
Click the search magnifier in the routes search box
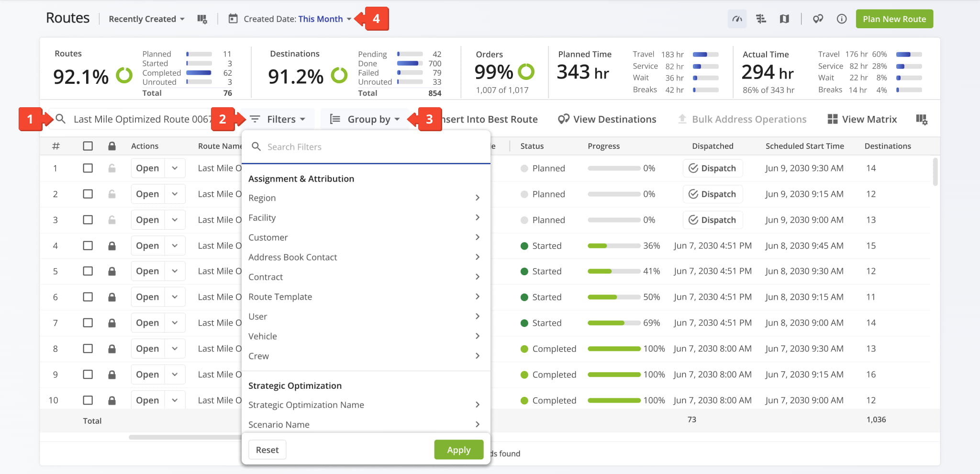(x=60, y=119)
